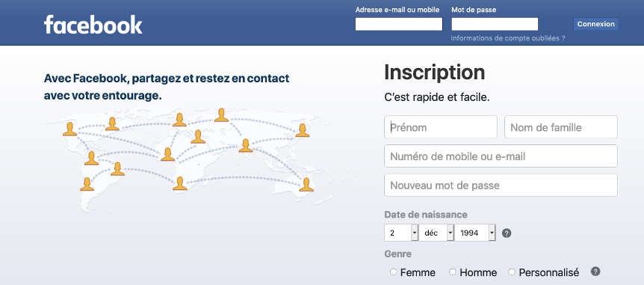Click the leftmost person icon on the map
This screenshot has height=285, width=644.
69,129
